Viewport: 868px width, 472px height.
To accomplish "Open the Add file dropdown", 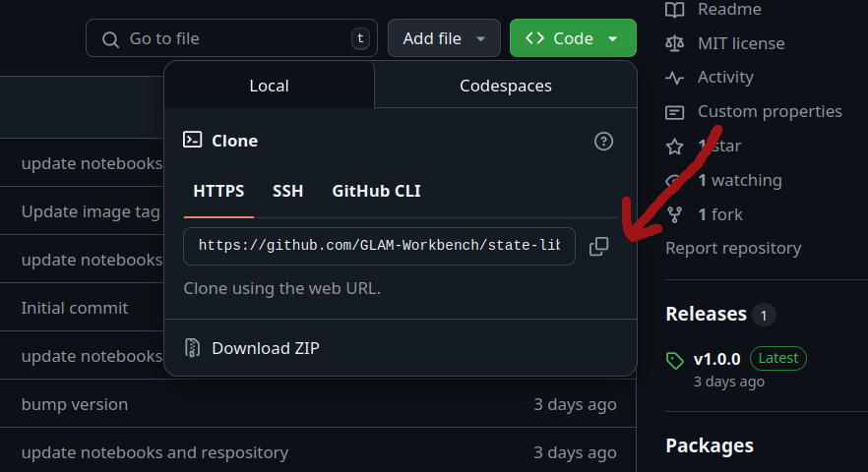I will (x=444, y=38).
